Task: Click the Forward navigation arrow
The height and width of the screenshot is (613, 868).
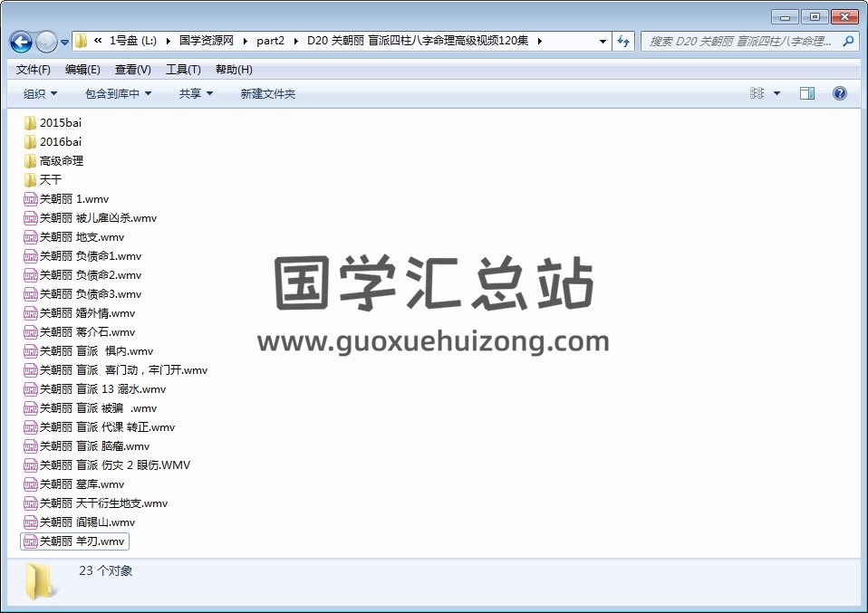Action: (x=46, y=42)
